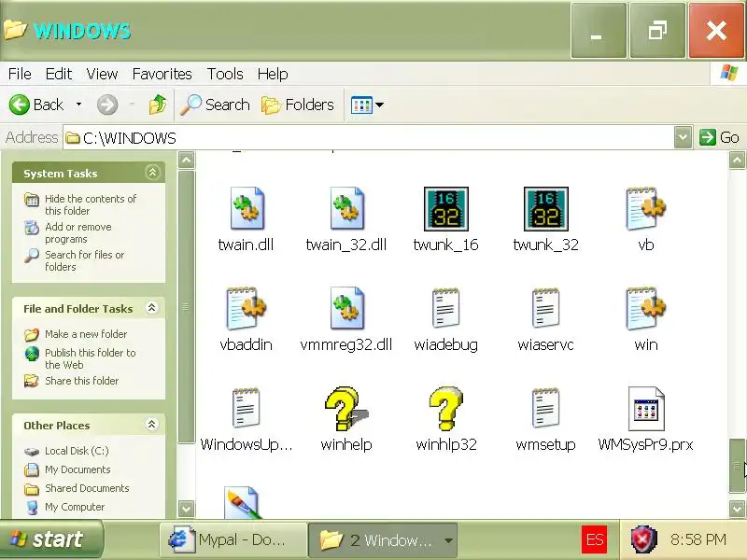This screenshot has width=747, height=560.
Task: Open the Favorites menu
Action: click(162, 74)
